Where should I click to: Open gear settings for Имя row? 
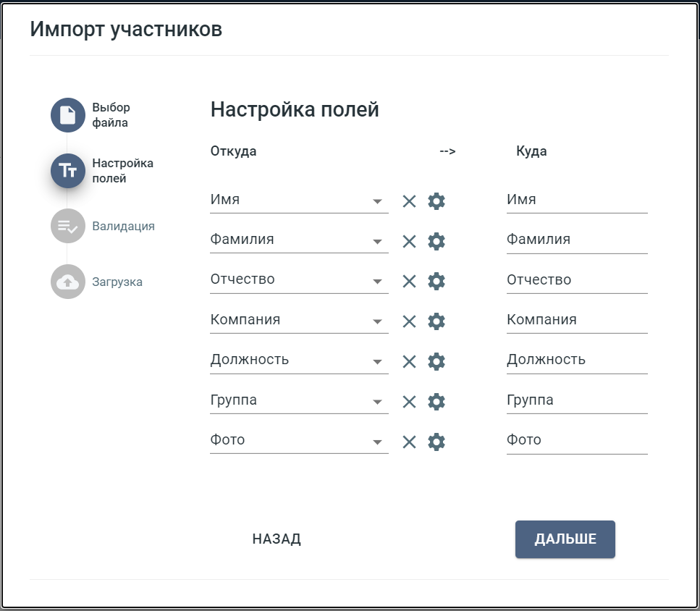tap(436, 201)
